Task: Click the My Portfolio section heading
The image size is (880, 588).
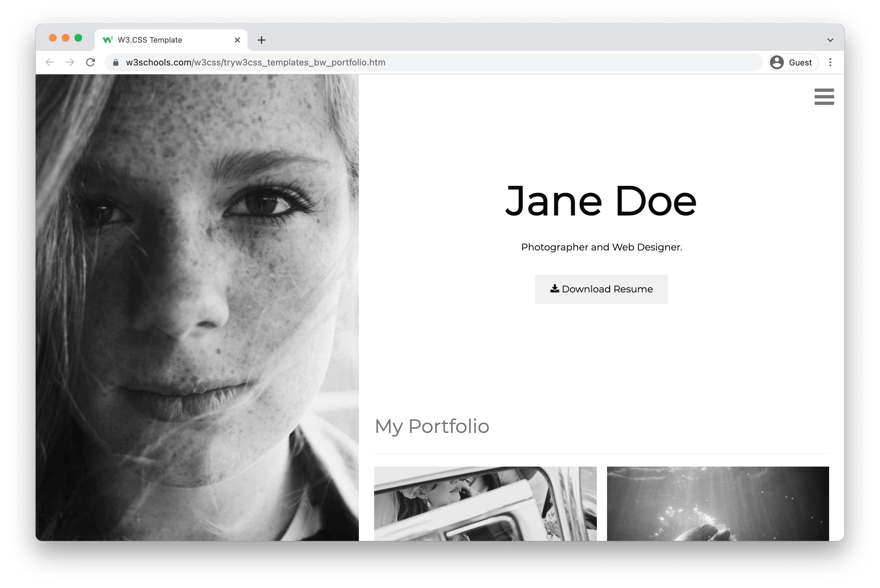Action: click(x=432, y=425)
